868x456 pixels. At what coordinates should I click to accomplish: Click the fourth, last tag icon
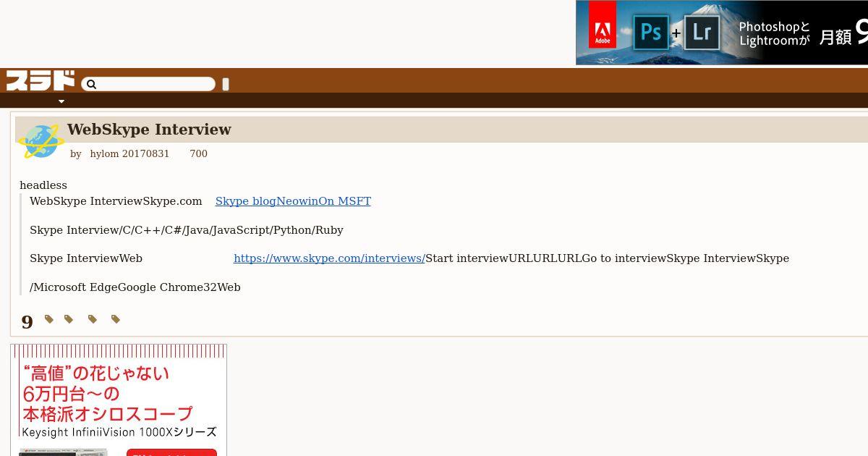click(116, 319)
